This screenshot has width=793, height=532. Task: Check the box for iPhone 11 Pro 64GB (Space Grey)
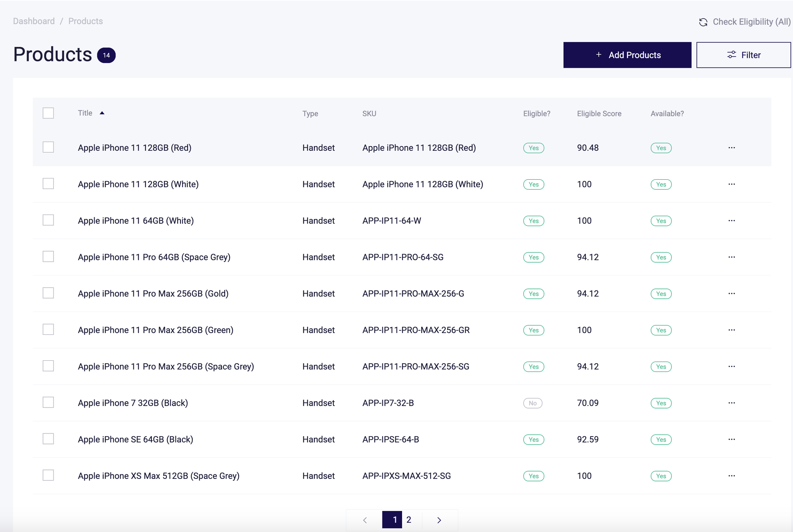pyautogui.click(x=48, y=257)
